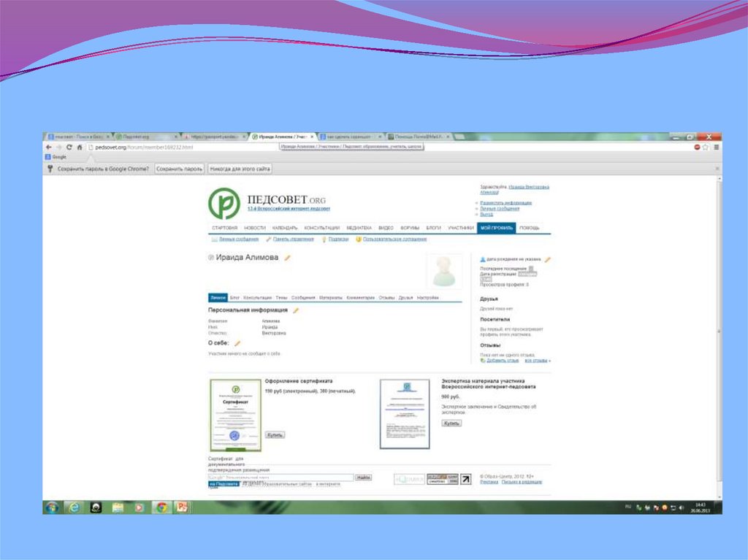Screen dimensions: 748x560
Task: Select the Друзья profile tab
Action: [x=405, y=298]
